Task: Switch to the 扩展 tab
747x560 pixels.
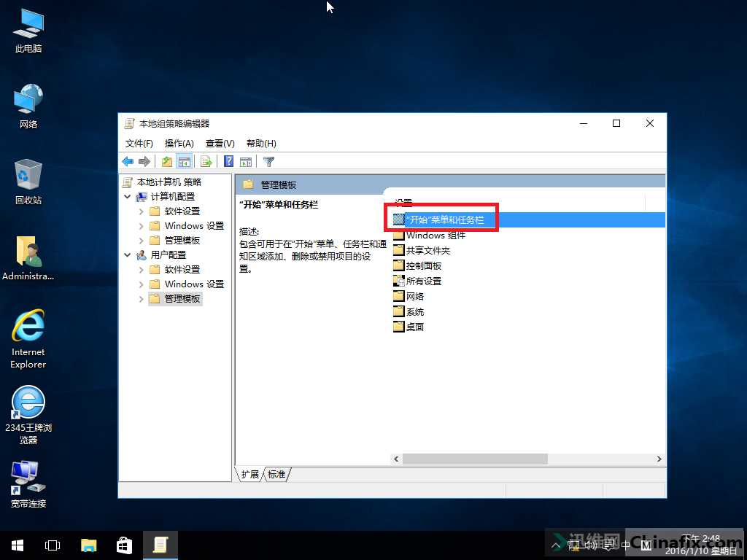Action: click(x=249, y=474)
